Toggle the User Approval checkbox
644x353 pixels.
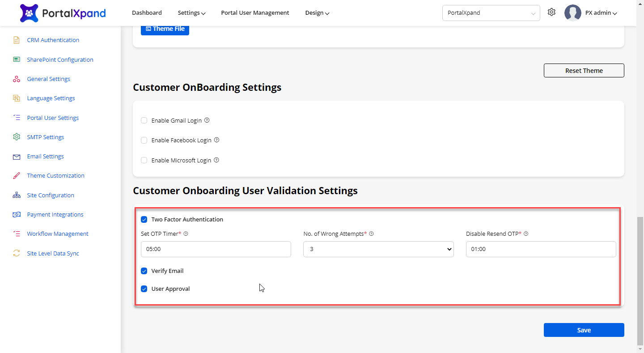point(144,289)
